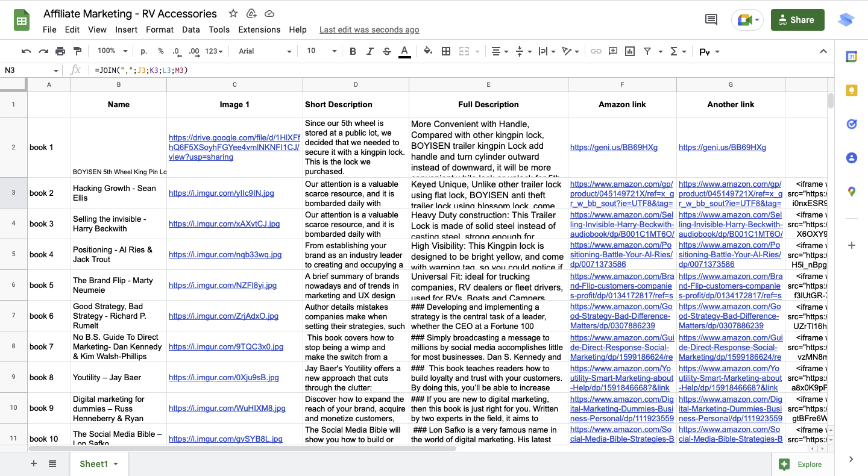Open comment history
This screenshot has height=476, width=868.
[711, 20]
